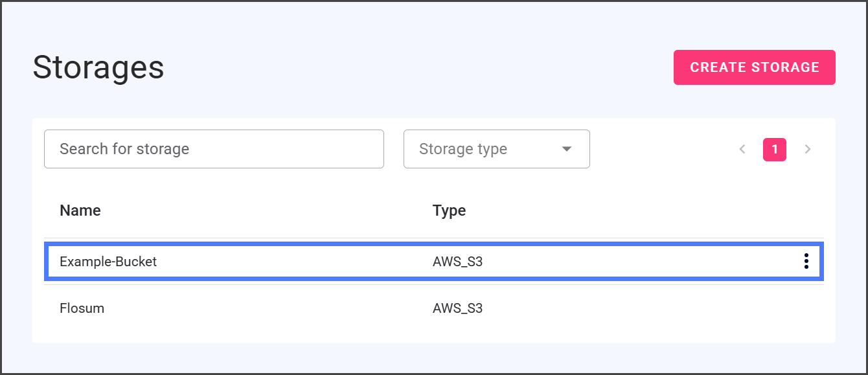
Task: Click the Storage type dropdown arrow
Action: [x=567, y=149]
